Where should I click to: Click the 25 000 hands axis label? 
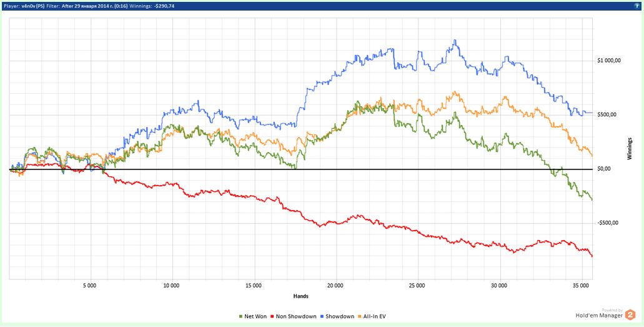[x=417, y=286]
